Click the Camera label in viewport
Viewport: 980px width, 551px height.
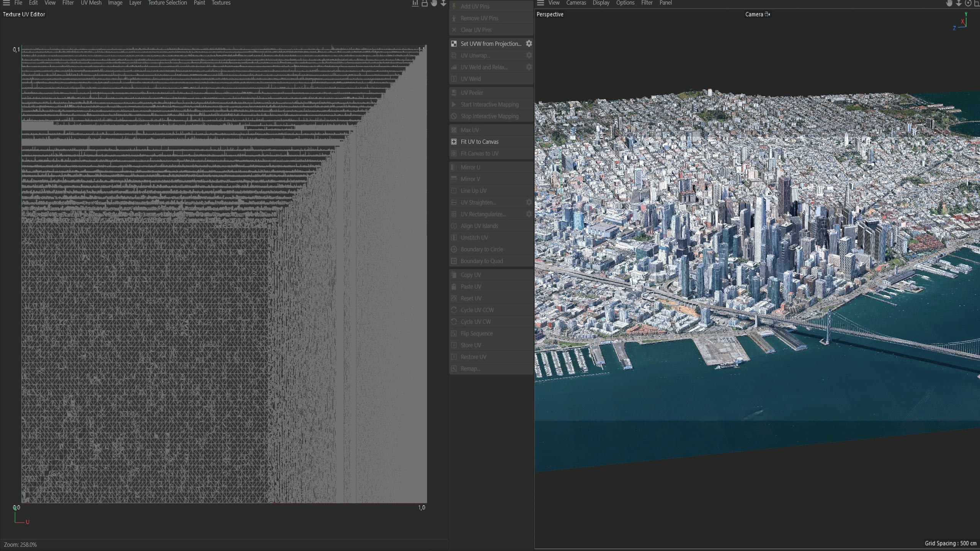754,15
